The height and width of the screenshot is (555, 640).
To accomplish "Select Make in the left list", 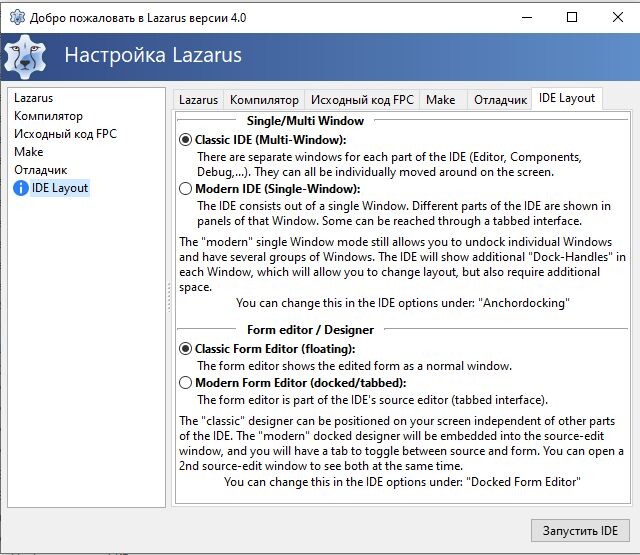I will (29, 152).
